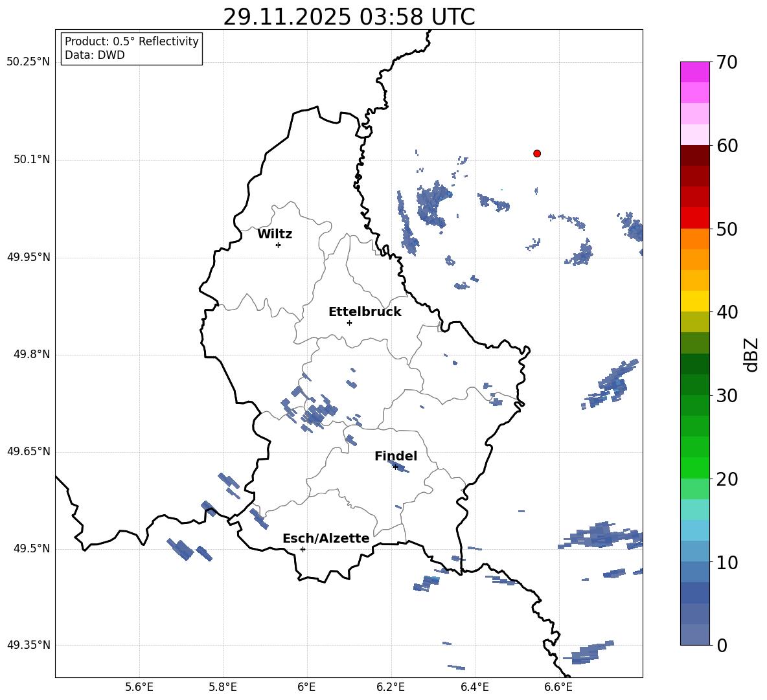Click the Findel label on the map

[396, 456]
